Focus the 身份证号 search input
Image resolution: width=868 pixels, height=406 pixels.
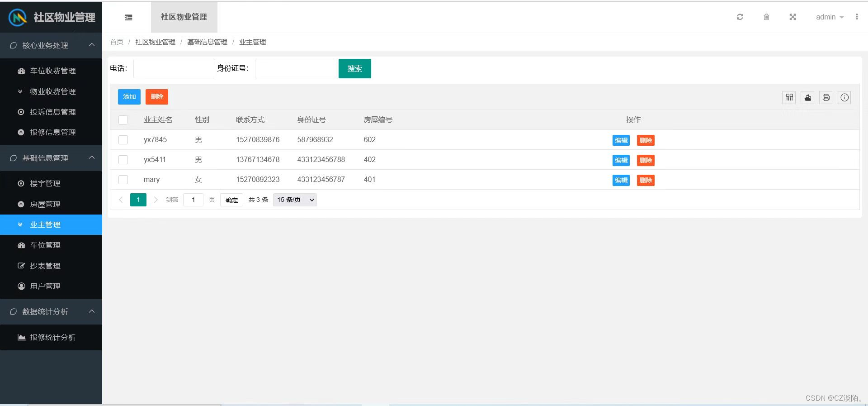(x=296, y=68)
